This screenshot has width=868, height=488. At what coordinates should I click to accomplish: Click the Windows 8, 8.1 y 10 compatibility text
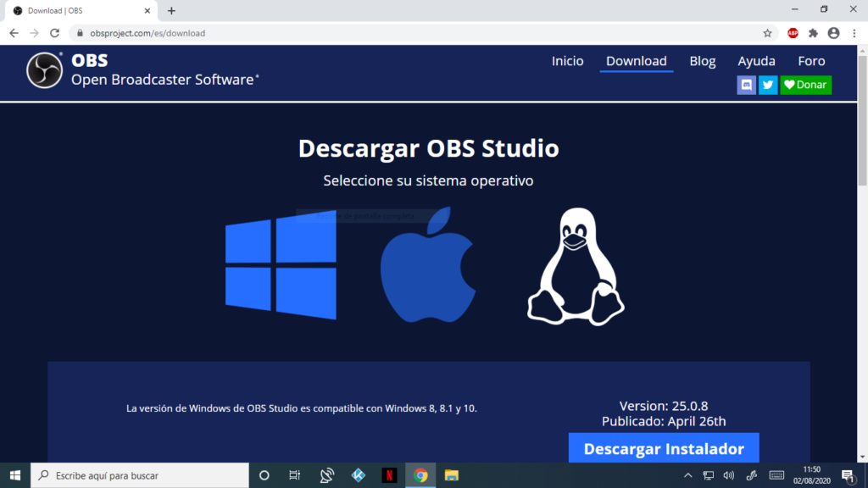click(301, 408)
